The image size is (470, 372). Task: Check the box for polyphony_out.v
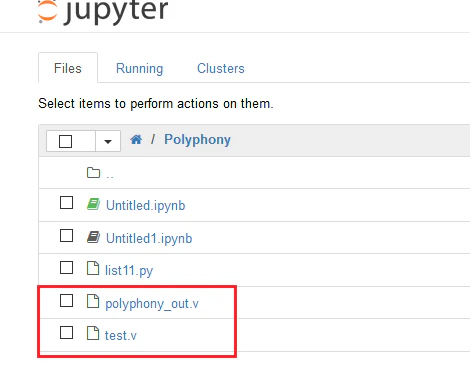(66, 301)
